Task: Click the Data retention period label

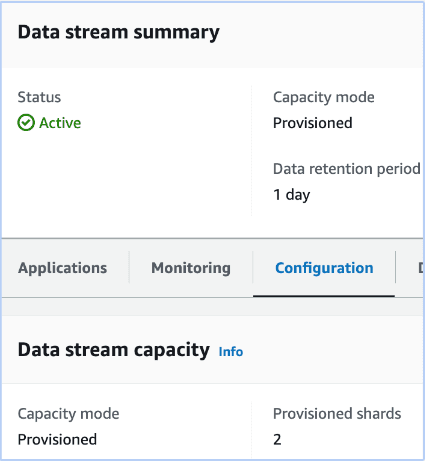Action: tap(347, 169)
